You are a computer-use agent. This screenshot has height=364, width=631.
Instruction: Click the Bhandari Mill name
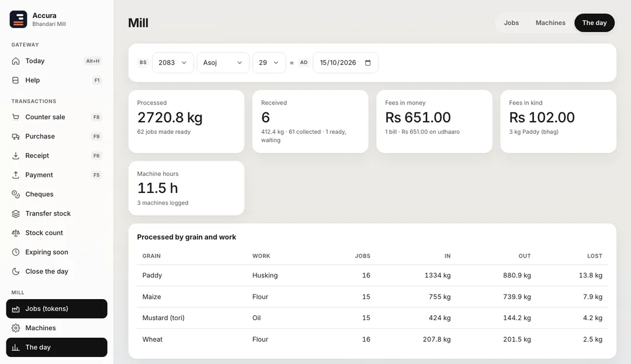(49, 24)
